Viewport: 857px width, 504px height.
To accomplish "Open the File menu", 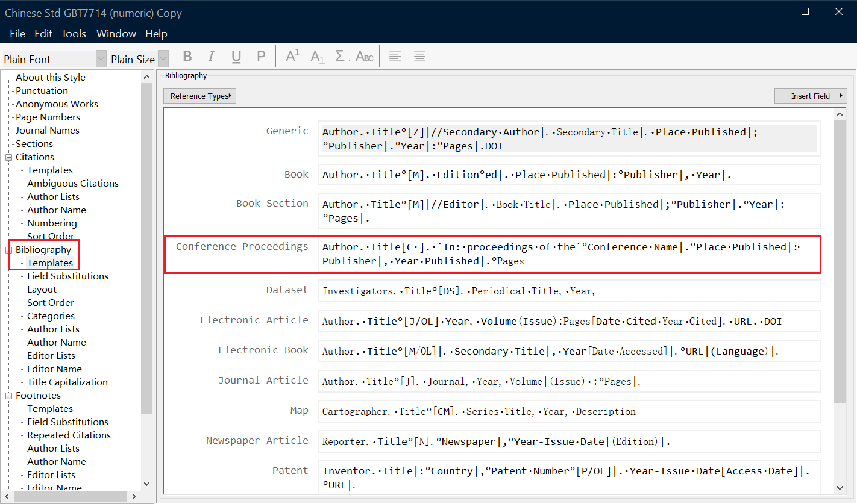I will [17, 34].
